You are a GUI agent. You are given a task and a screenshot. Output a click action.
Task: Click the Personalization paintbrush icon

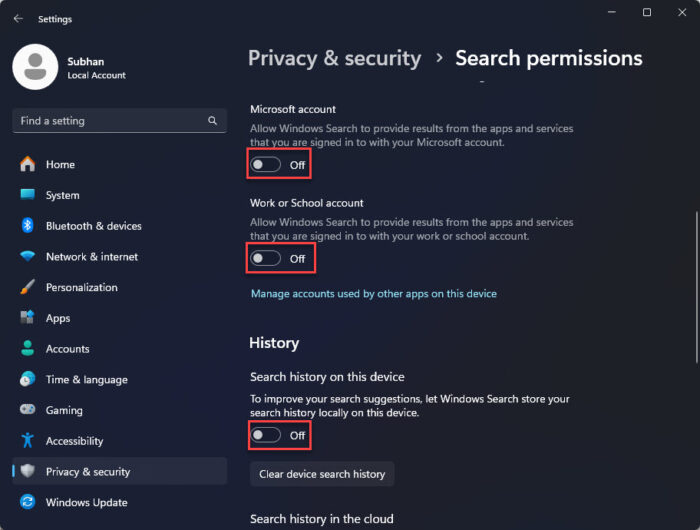click(x=28, y=287)
